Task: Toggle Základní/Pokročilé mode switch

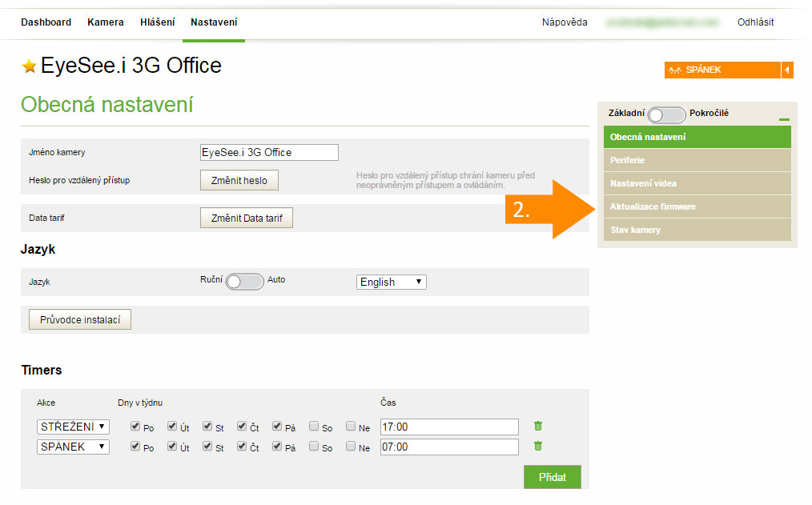Action: [x=667, y=114]
